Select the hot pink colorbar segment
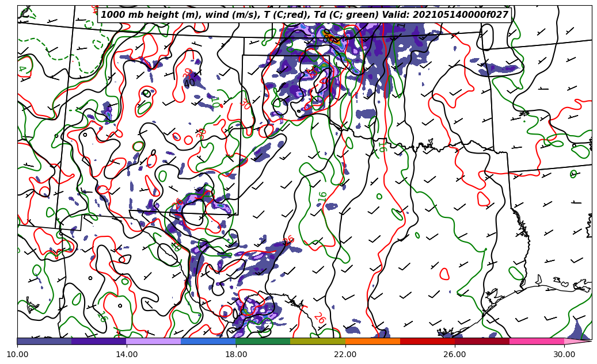 click(537, 341)
